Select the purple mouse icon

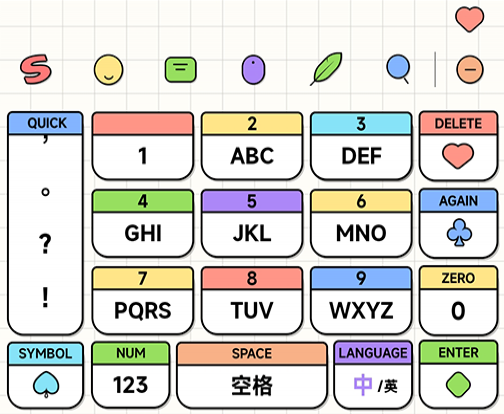(x=253, y=69)
